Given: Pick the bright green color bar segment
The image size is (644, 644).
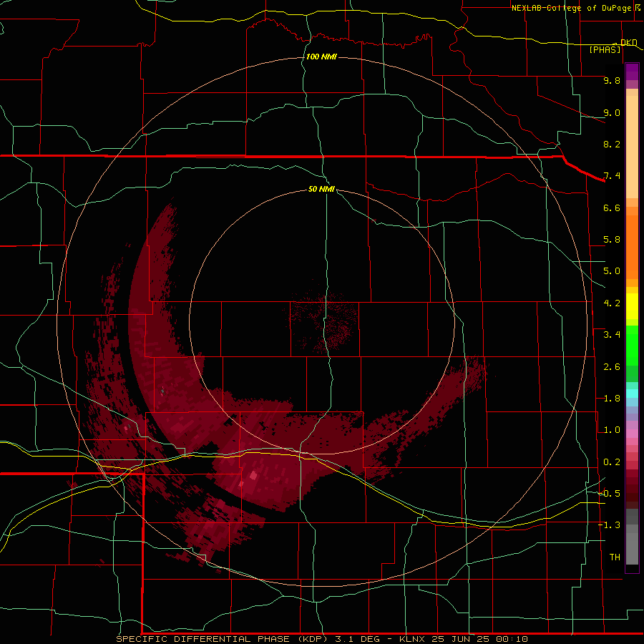Looking at the screenshot, I should (x=632, y=344).
